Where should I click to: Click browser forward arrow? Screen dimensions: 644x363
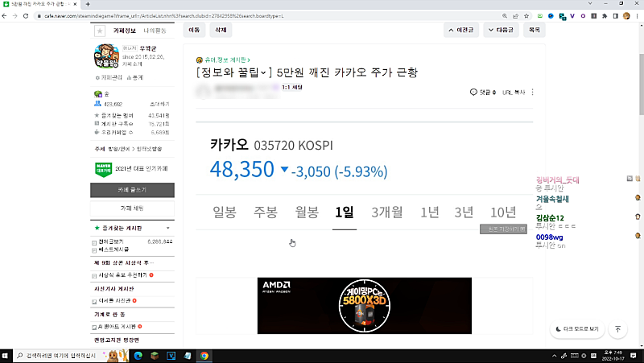point(15,16)
